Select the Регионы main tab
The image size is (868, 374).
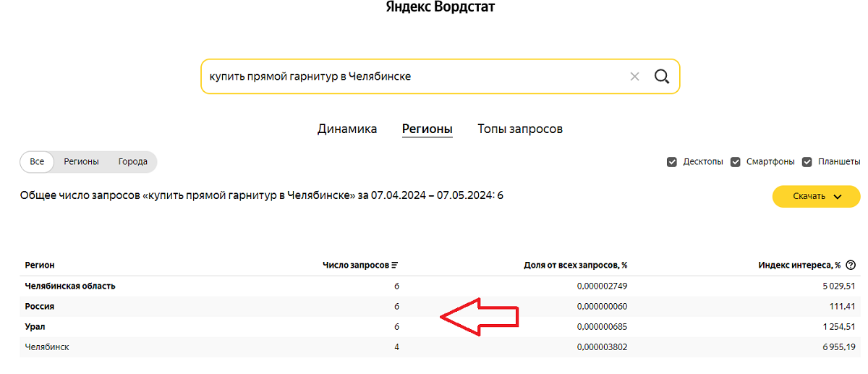[x=427, y=129]
